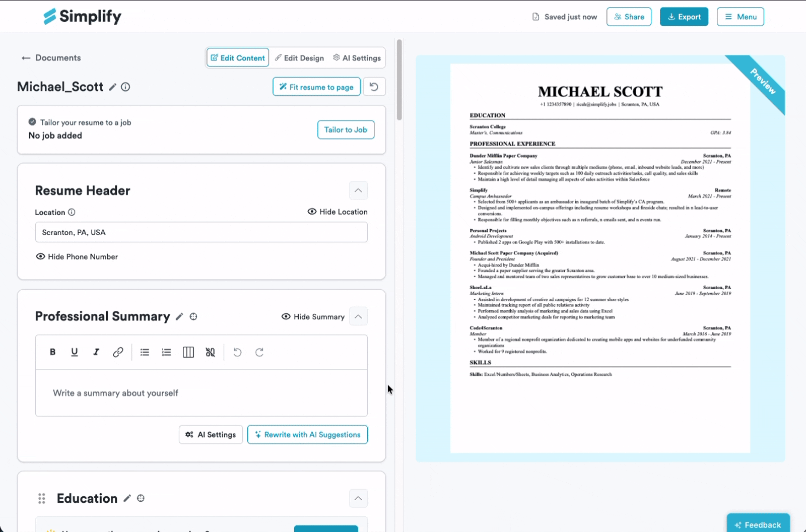Collapse the Education section
The image size is (806, 532).
click(x=358, y=498)
